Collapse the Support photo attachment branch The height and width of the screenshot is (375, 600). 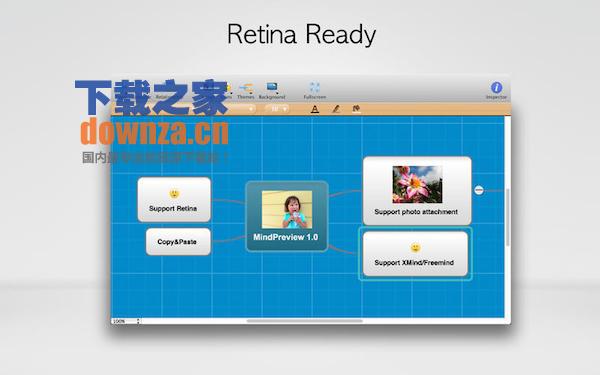479,190
